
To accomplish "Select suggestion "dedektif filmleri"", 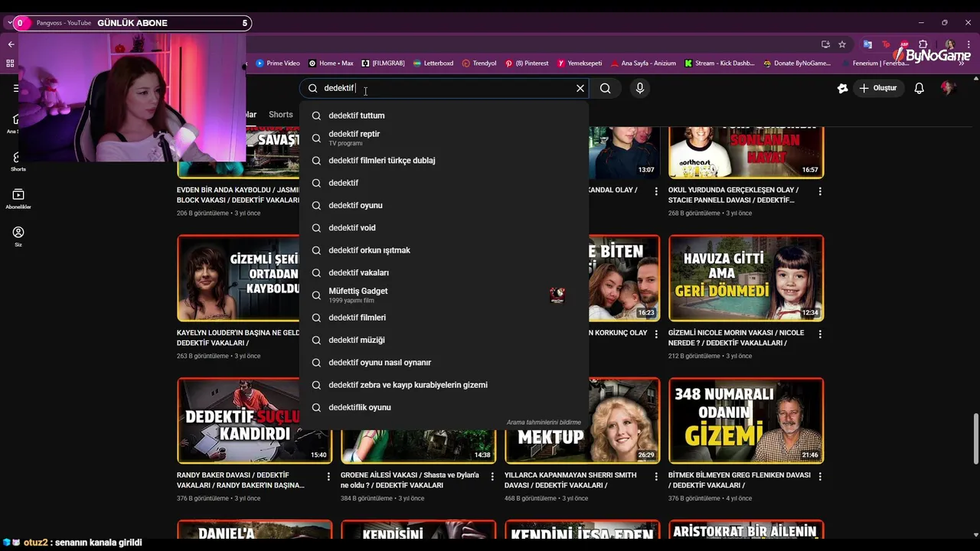I will [x=444, y=318].
